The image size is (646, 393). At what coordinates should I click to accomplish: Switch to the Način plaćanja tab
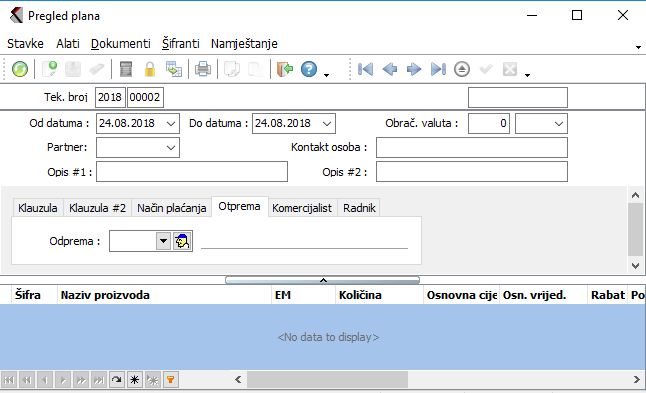point(172,208)
